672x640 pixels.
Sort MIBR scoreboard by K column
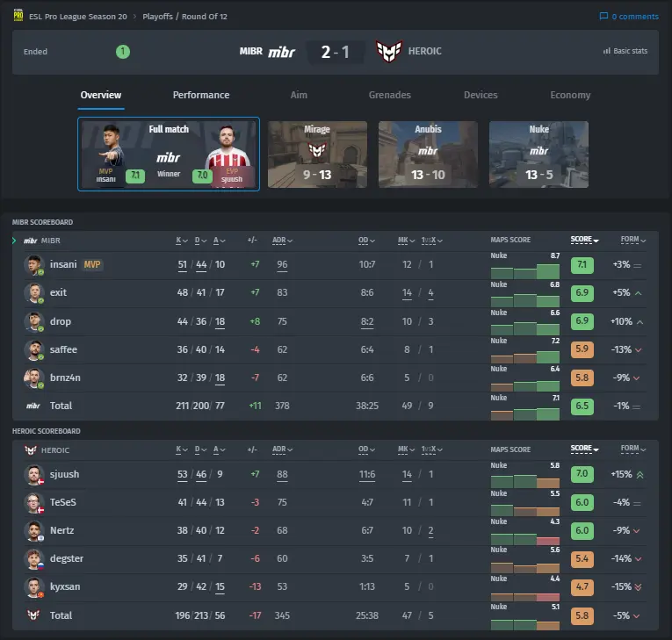(x=182, y=241)
